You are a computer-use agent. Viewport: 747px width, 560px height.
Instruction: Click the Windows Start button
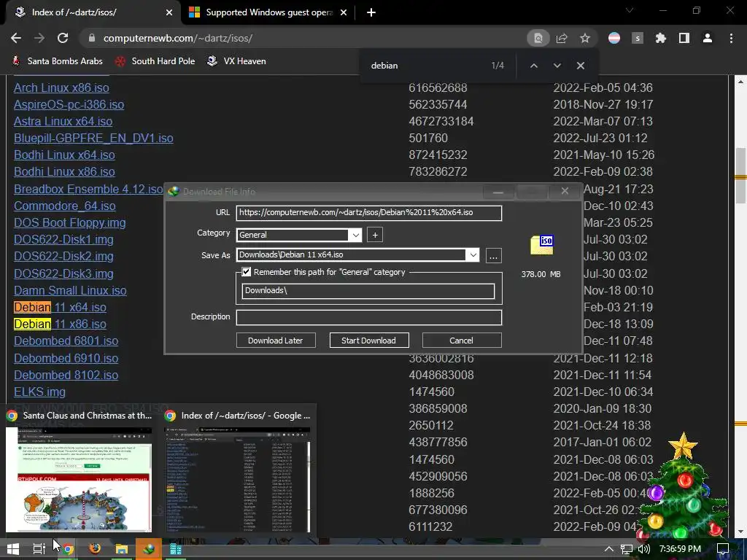coord(13,549)
